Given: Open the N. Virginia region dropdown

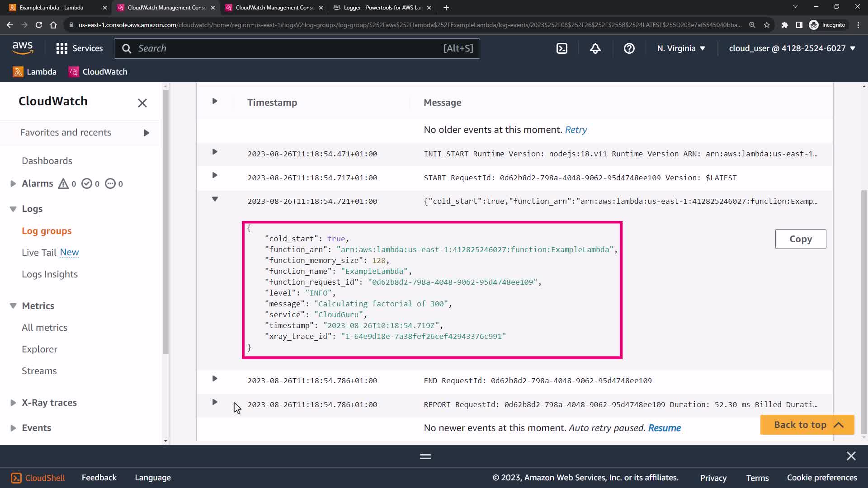Looking at the screenshot, I should [x=681, y=48].
